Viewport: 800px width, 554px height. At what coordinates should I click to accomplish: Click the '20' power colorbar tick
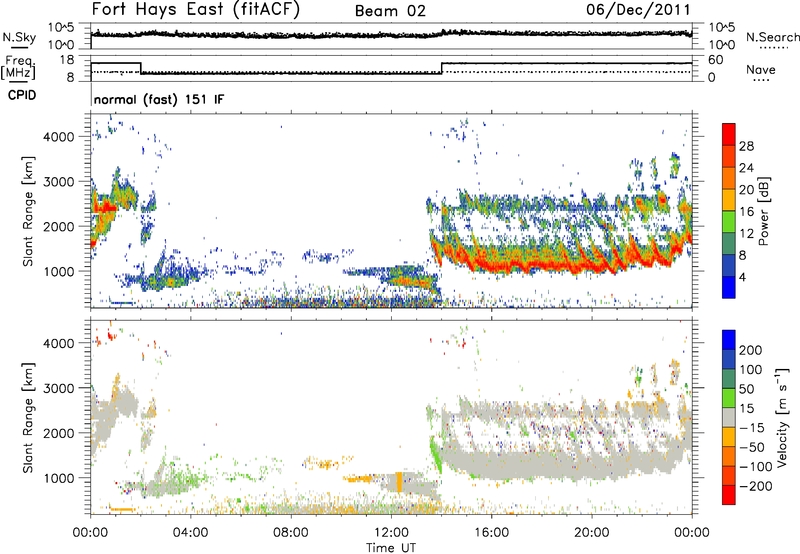coord(746,190)
